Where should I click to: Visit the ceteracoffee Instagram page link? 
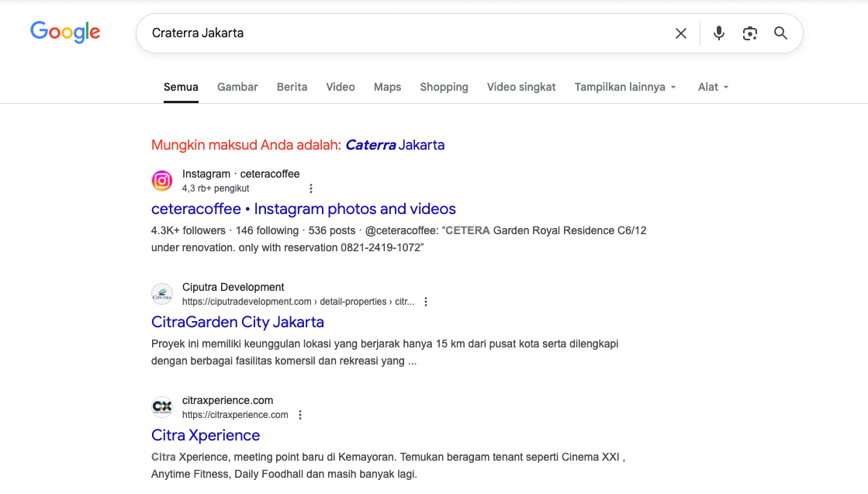tap(303, 209)
